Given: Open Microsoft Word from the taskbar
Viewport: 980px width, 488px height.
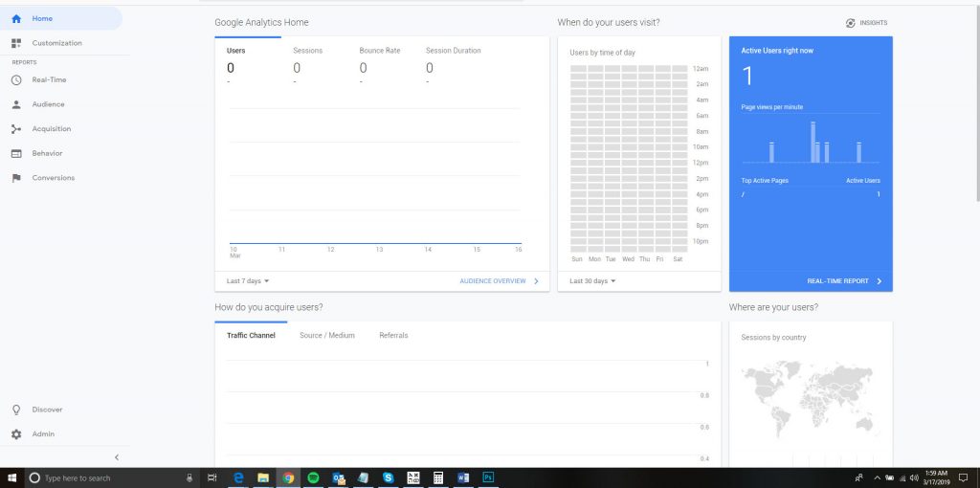Looking at the screenshot, I should click(463, 478).
